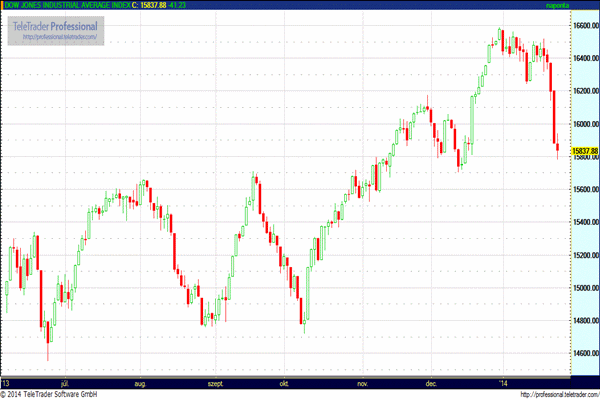Screen dimensions: 600x400
Task: Select the 15400.00 price axis label
Action: [585, 222]
